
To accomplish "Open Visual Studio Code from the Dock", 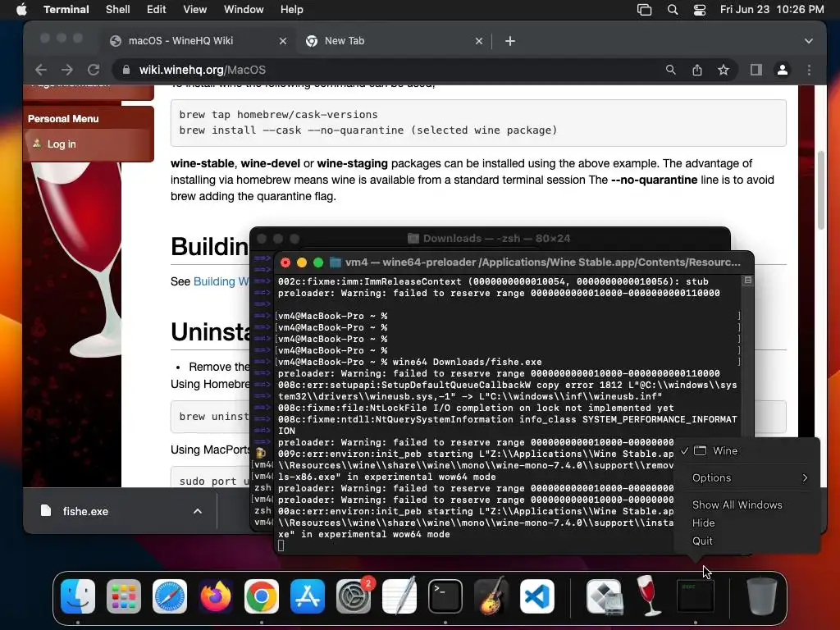I will pyautogui.click(x=536, y=596).
